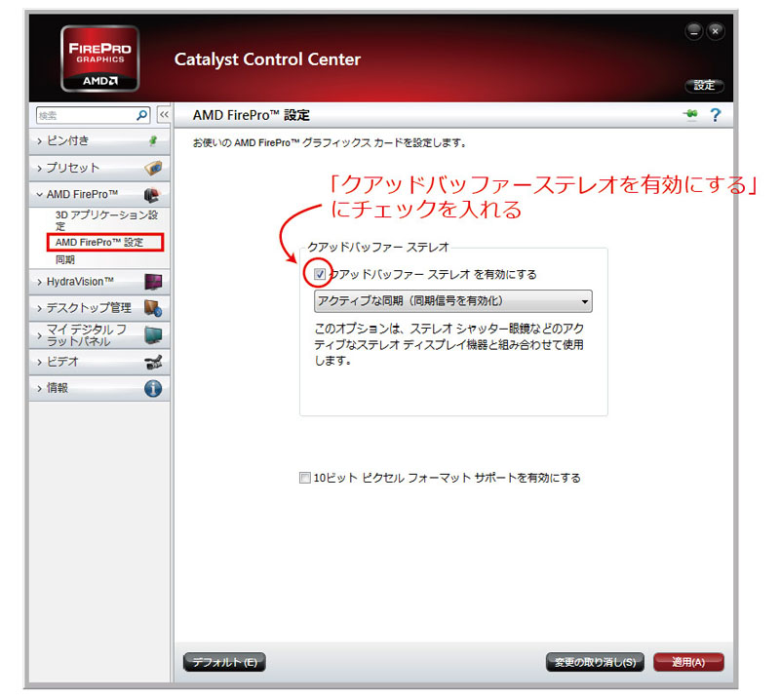Click the blue info icon beside 情報

click(153, 389)
